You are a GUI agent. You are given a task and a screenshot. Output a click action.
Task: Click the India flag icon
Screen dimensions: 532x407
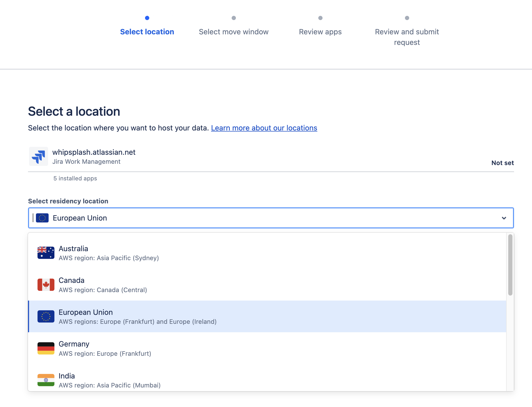coord(46,380)
